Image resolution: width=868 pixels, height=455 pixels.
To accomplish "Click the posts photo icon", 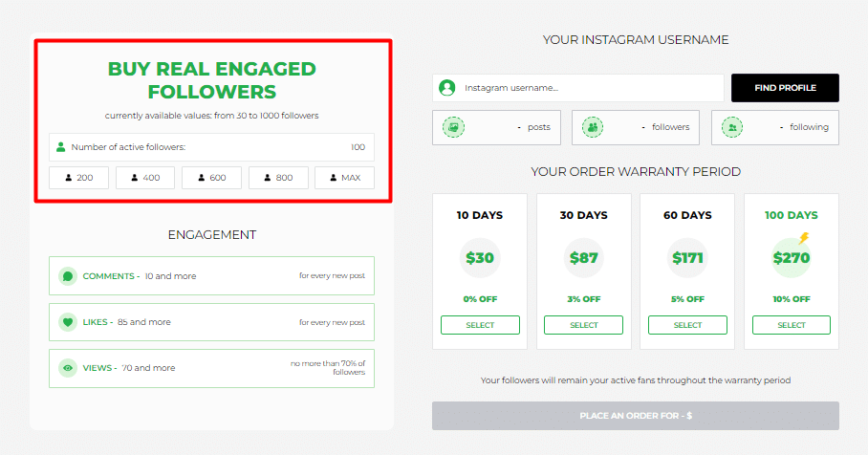I will click(453, 127).
